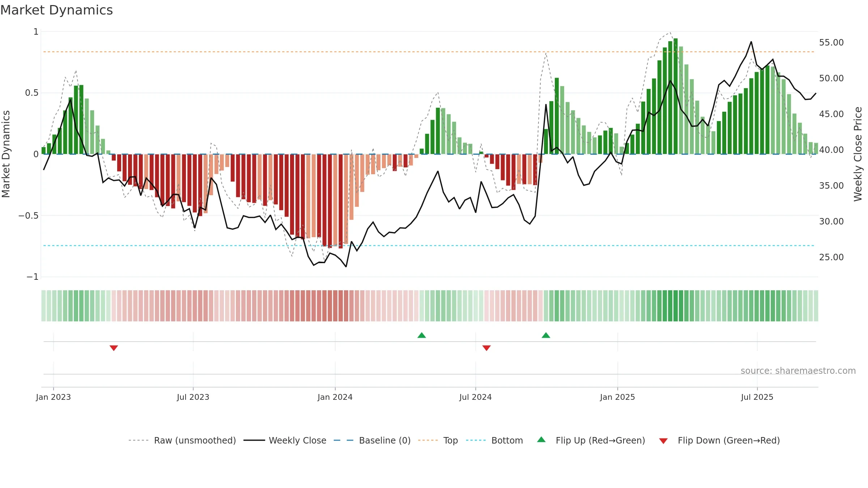Viewport: 868px width, 488px height.
Task: Click the 30.00 price axis value
Action: click(831, 222)
